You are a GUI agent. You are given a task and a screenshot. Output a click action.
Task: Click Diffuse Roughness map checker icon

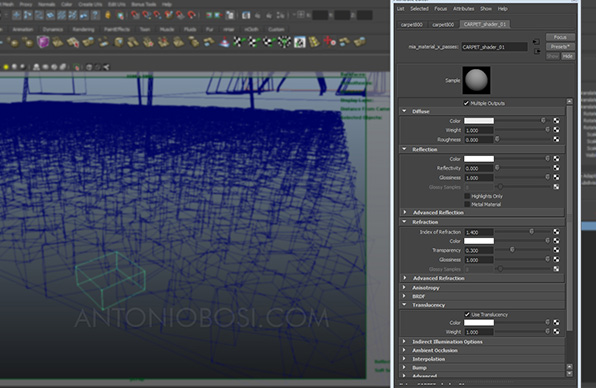coord(556,139)
